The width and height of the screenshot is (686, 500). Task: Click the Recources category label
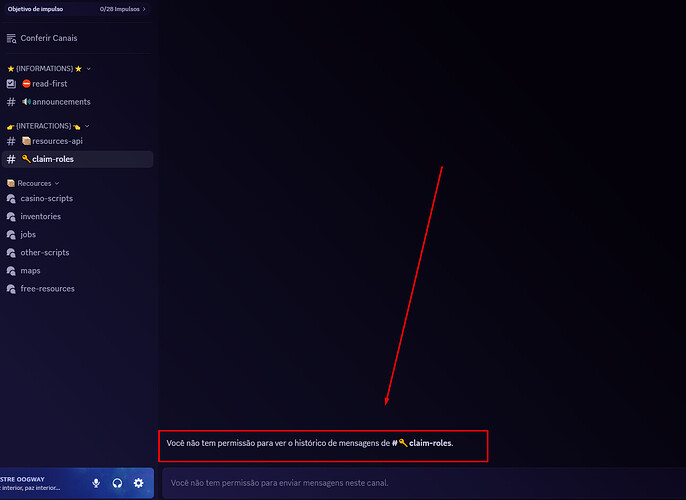[34, 183]
